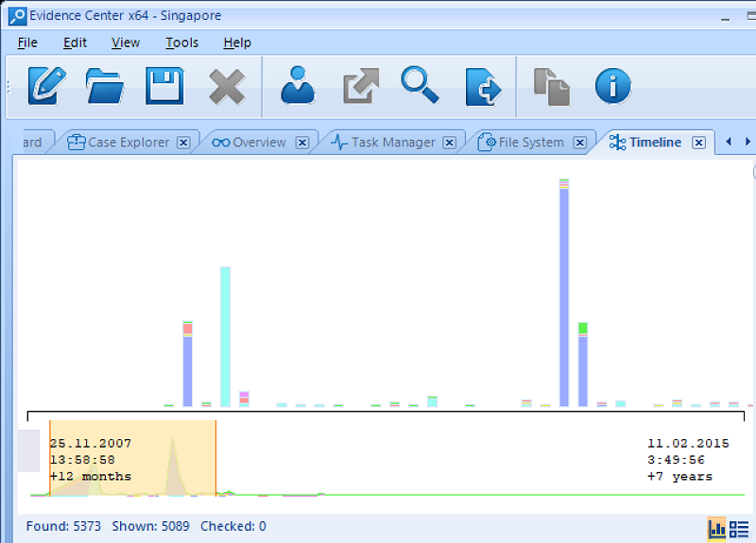The image size is (756, 543).
Task: Click the tall cyan bar in the chart
Action: pos(225,337)
